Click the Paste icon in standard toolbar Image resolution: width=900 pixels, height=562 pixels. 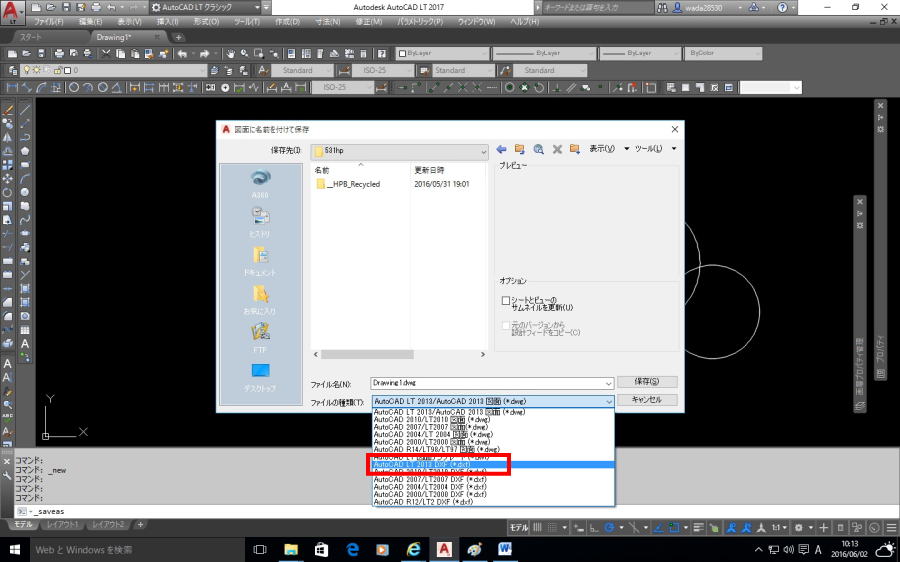[135, 53]
